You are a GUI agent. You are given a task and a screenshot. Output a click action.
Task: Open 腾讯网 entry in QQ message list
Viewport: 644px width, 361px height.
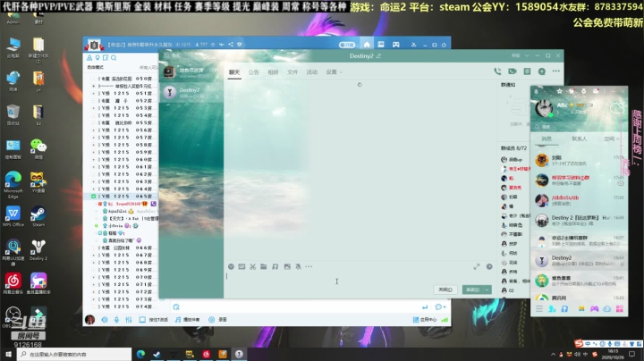pos(579,297)
